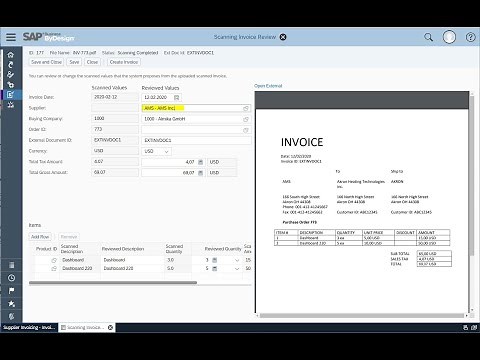The image size is (480, 360).
Task: Click the Reviewed Description column header
Action: (x=123, y=249)
